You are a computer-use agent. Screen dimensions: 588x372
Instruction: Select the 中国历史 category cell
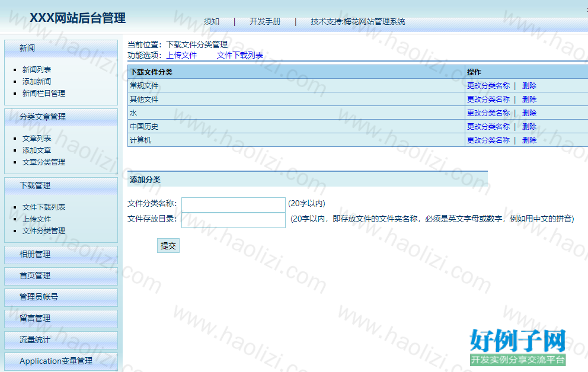296,127
